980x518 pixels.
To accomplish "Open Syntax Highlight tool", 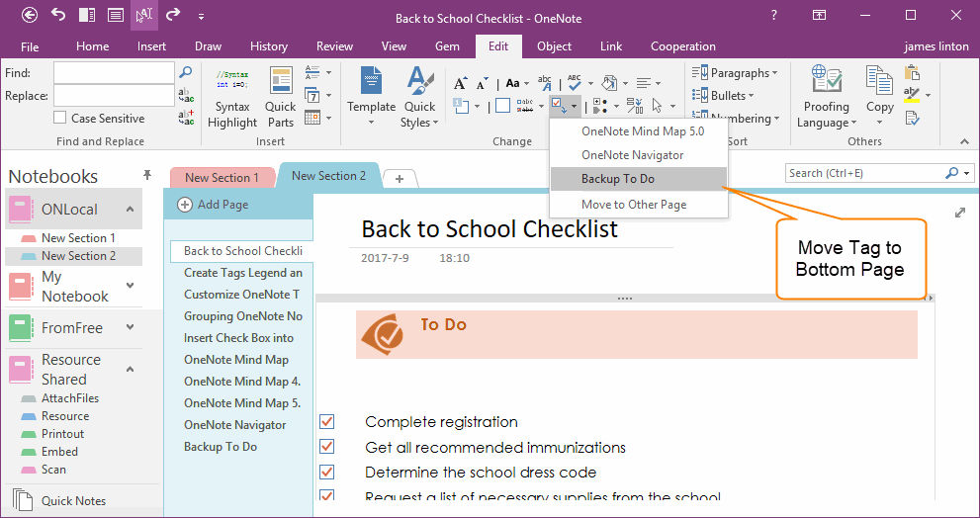I will pyautogui.click(x=232, y=97).
